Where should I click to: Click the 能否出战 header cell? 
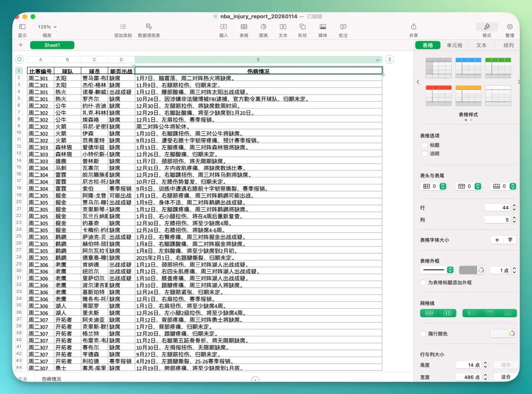coord(121,71)
